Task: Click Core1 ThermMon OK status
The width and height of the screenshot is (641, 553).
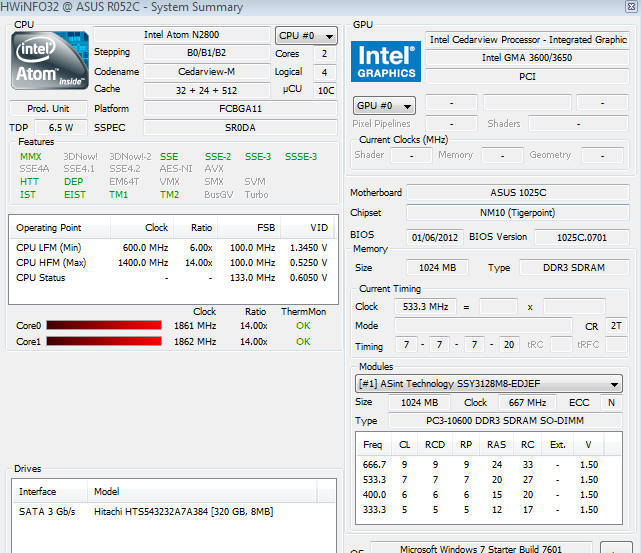Action: [x=303, y=342]
